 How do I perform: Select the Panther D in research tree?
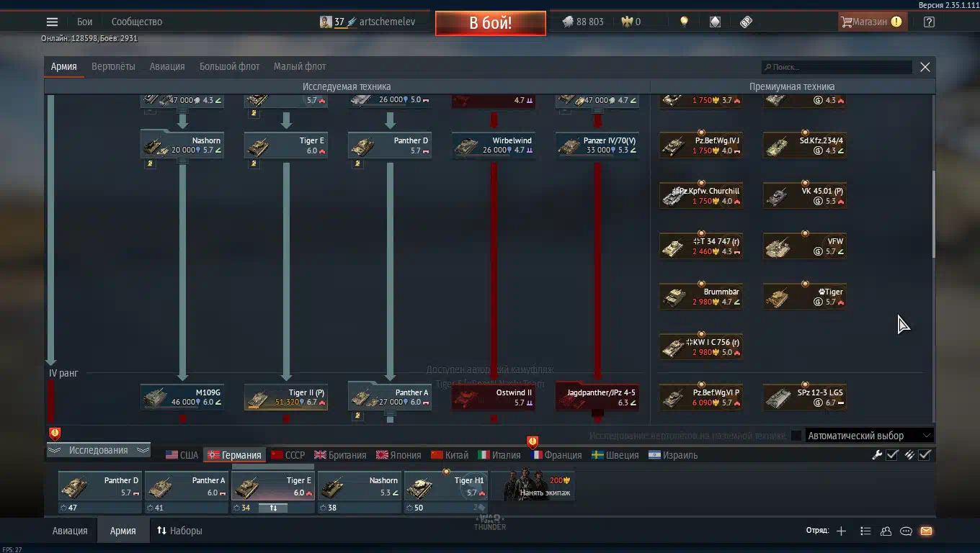(390, 145)
